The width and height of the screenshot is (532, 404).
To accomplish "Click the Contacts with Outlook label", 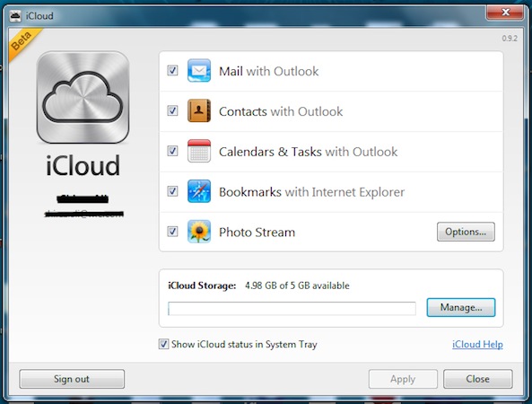I will point(281,111).
